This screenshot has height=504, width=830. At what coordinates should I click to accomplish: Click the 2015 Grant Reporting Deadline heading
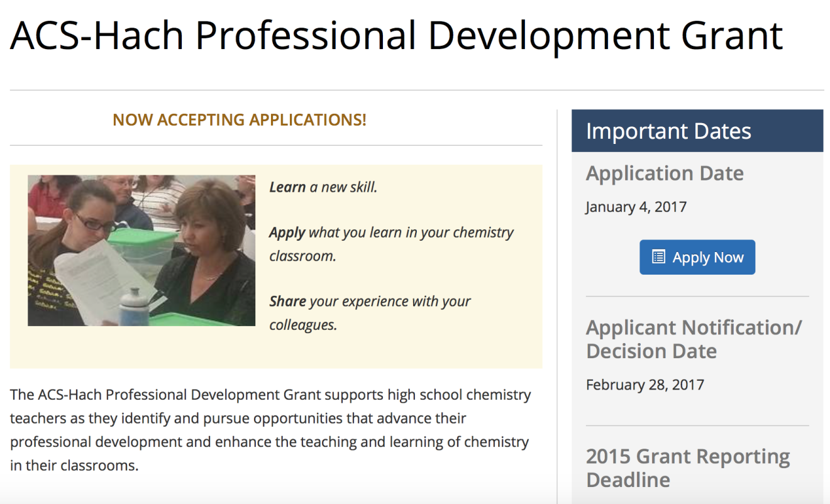(687, 468)
